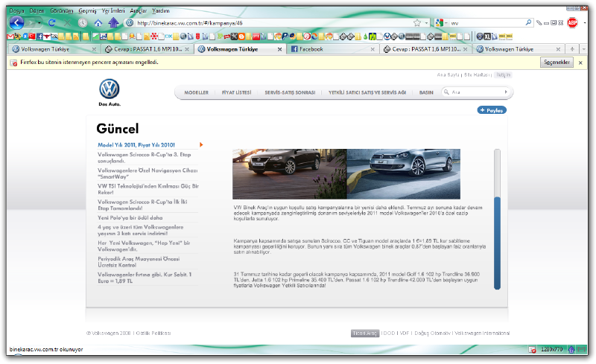The image size is (596, 364).
Task: Open the Adblock Plus dropdown arrow
Action: point(584,23)
